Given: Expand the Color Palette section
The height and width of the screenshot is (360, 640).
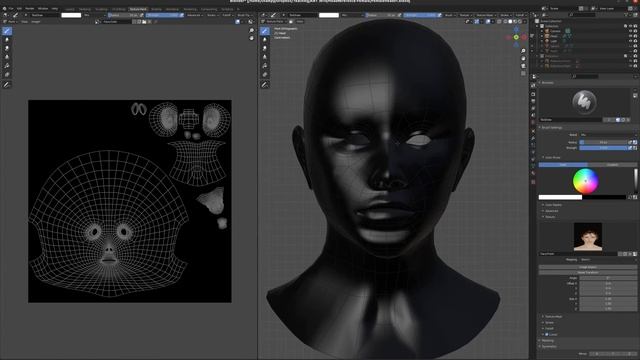Looking at the screenshot, I should point(553,205).
